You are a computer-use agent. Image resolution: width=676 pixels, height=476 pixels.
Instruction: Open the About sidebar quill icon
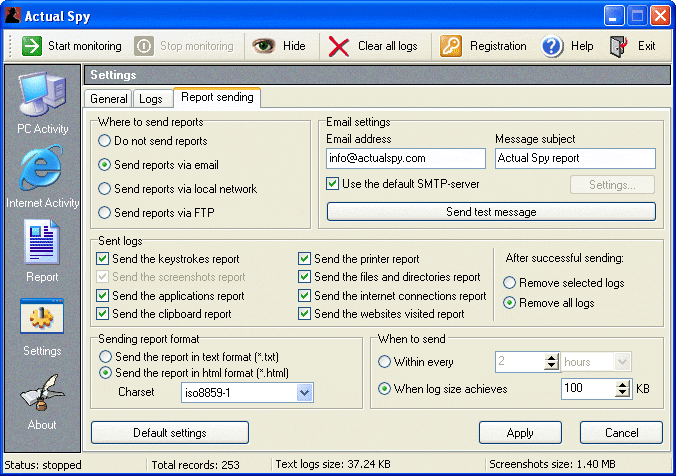point(42,392)
